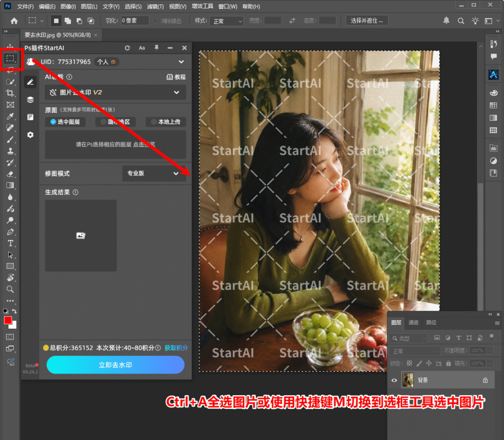504x440 pixels.
Task: Select the Brush tool
Action: click(10, 139)
